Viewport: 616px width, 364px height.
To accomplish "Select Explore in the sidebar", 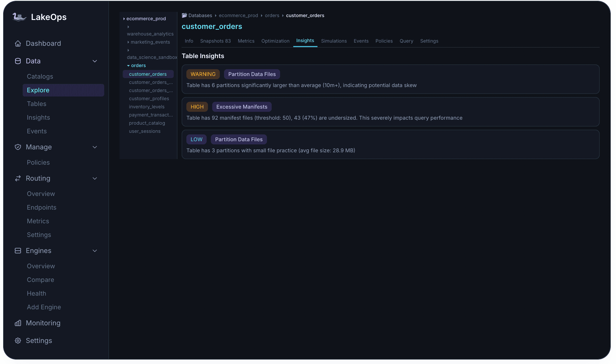I will click(x=63, y=90).
